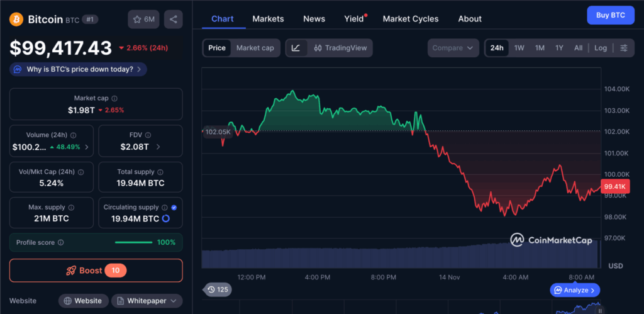Select the 1W time range

click(x=519, y=48)
